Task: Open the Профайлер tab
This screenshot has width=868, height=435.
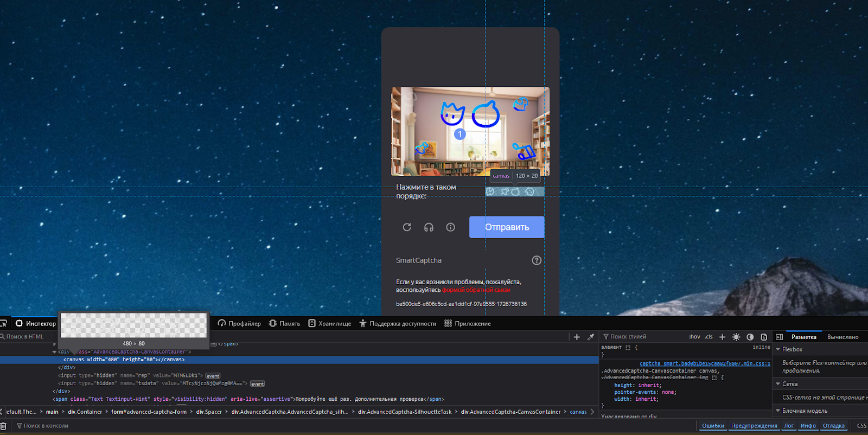Action: coord(239,323)
